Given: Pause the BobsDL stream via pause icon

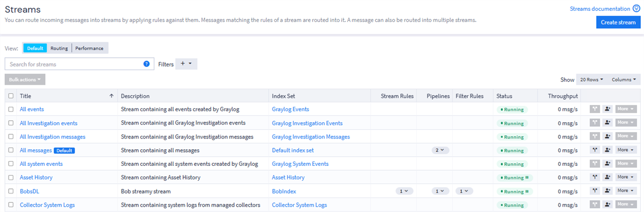Looking at the screenshot, I should [x=526, y=192].
